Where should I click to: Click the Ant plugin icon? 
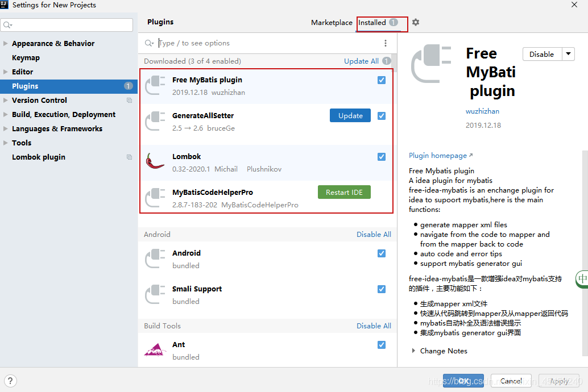click(x=155, y=350)
